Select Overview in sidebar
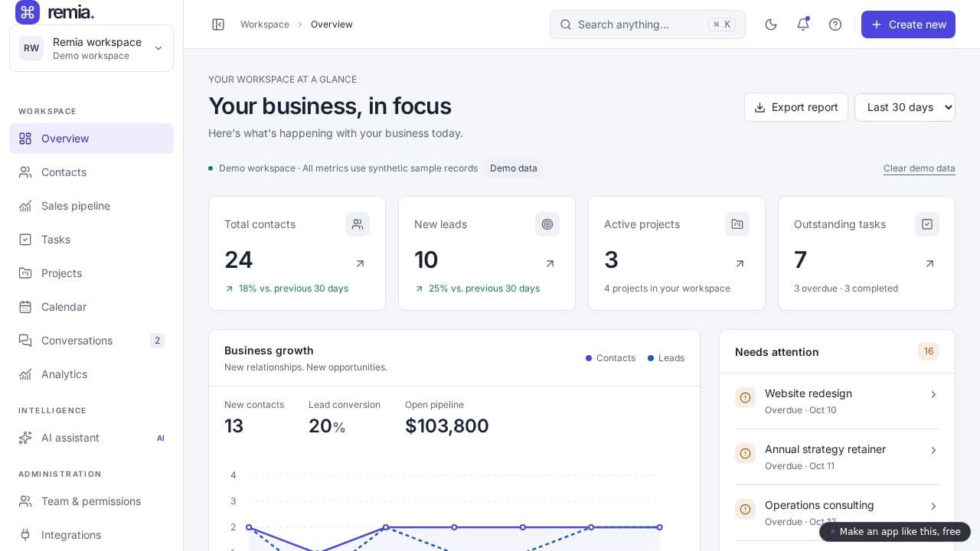The width and height of the screenshot is (980, 551). pos(92,139)
